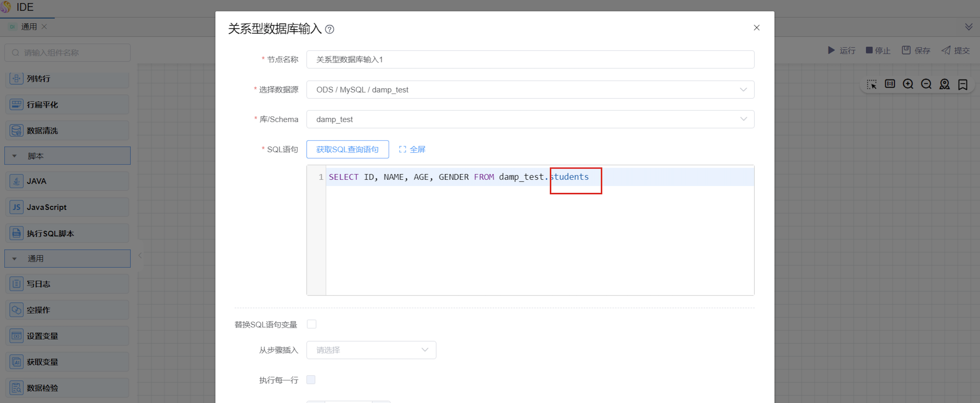Enable 替换SQL语句变量 checkbox

(312, 324)
